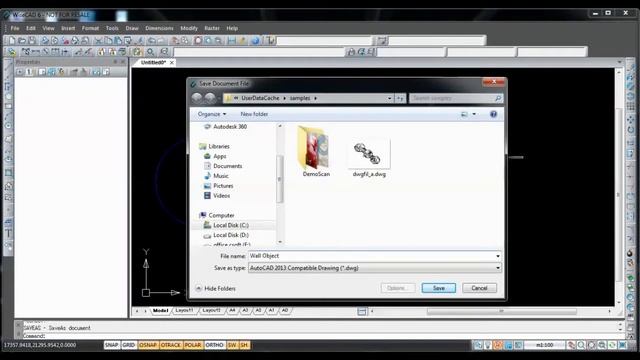The width and height of the screenshot is (640, 360).
Task: Click the refresh button beside address bar
Action: click(400, 98)
